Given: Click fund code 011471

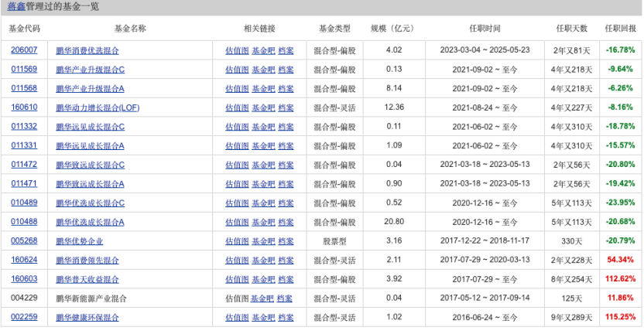Looking at the screenshot, I should coord(24,184).
